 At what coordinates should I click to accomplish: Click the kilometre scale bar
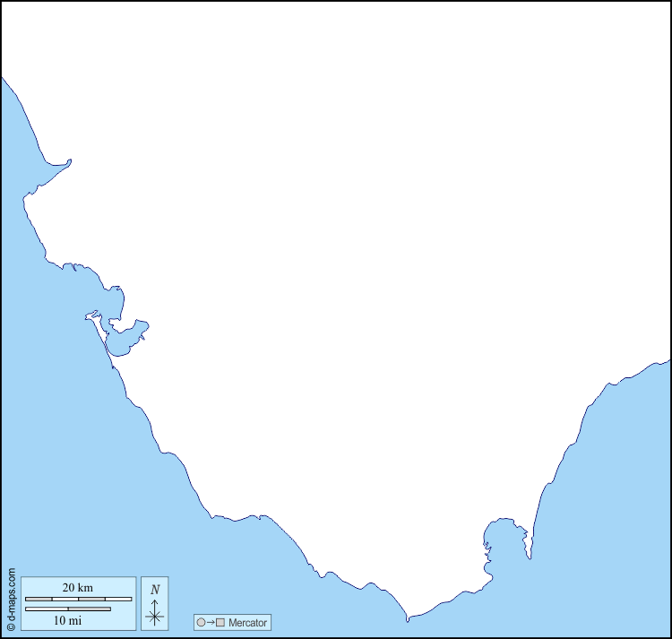78,599
